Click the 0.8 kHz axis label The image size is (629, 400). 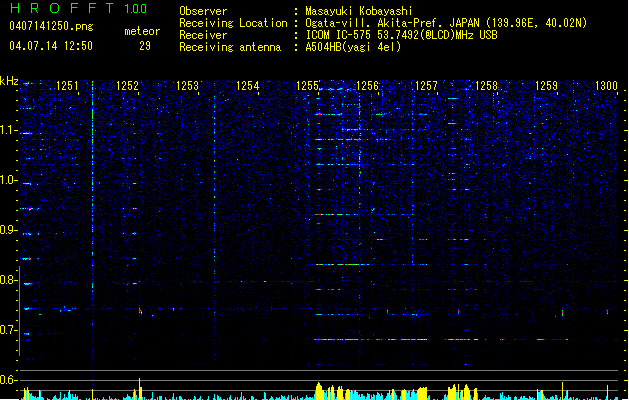tap(7, 280)
